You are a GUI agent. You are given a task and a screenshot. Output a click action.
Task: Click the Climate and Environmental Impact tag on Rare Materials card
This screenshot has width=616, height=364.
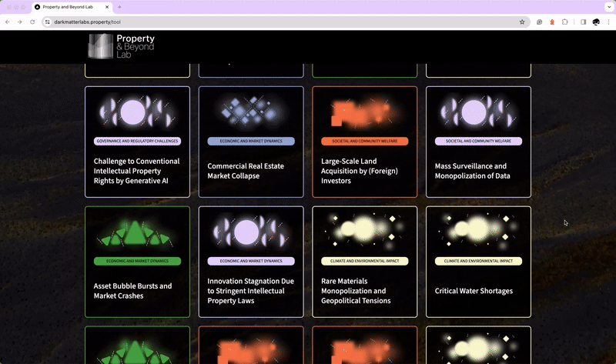coord(364,261)
